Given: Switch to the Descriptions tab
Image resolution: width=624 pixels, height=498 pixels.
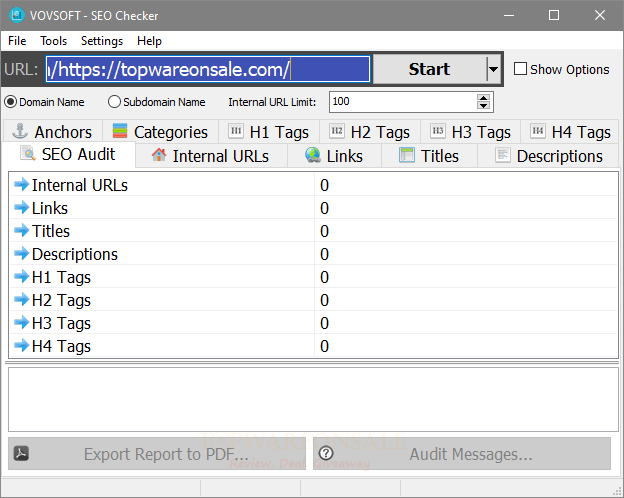Looking at the screenshot, I should [x=548, y=156].
